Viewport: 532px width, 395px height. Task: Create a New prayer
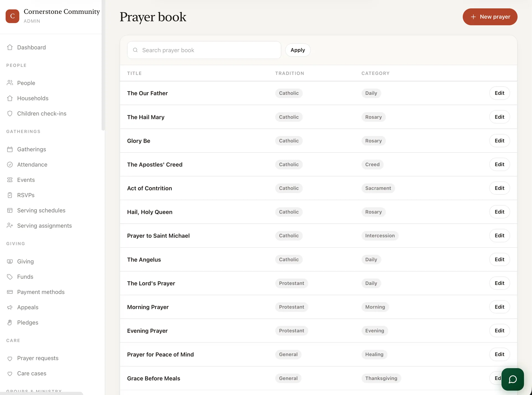490,17
